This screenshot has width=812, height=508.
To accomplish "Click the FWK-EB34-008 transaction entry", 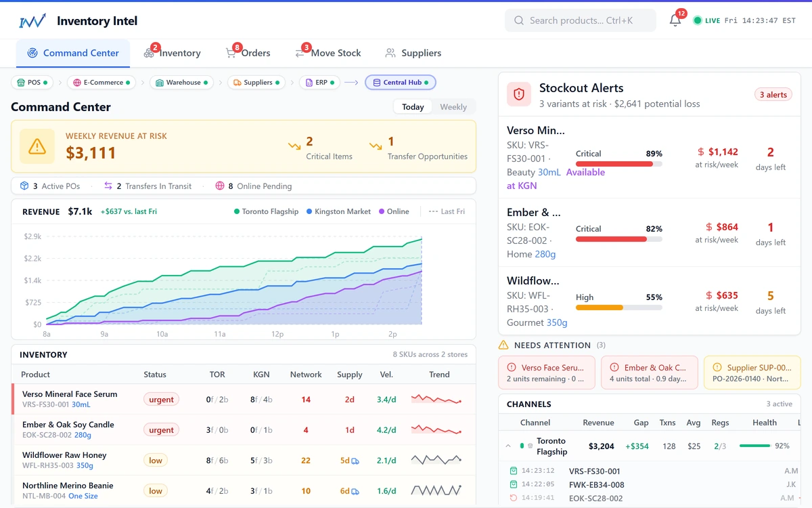I will (x=597, y=484).
